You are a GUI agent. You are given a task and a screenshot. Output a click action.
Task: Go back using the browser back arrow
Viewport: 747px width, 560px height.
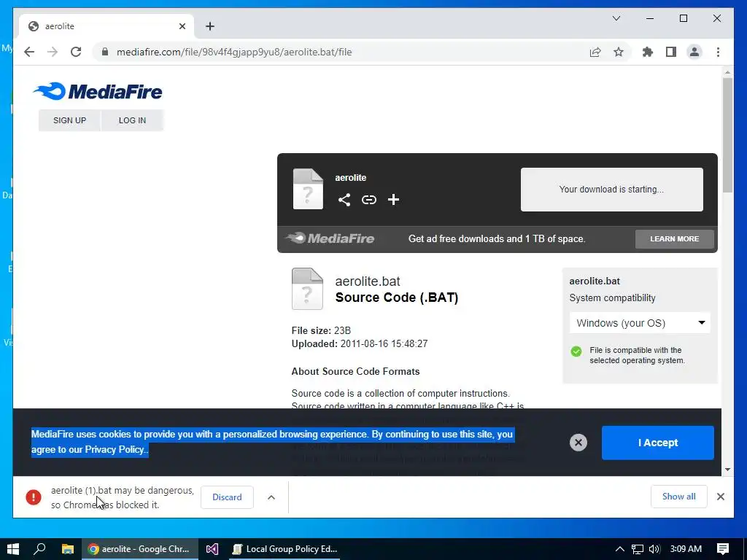click(x=29, y=52)
